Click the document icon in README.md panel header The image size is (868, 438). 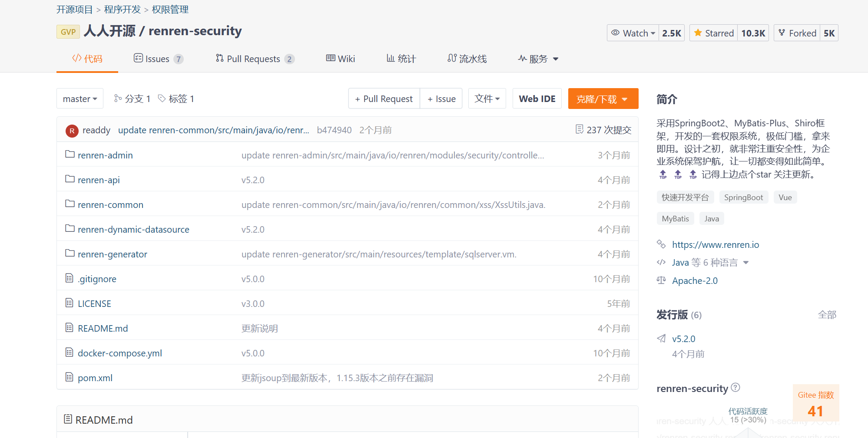pyautogui.click(x=68, y=419)
